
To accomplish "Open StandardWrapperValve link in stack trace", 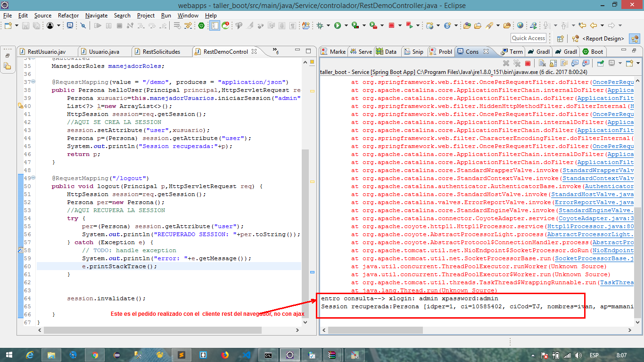I will [598, 170].
